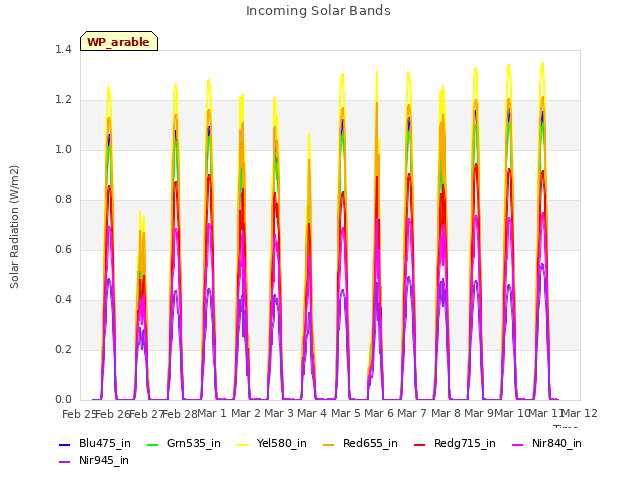Screen dimensions: 640x480
Task: Toggle the Grn535_in legend entry
Action: pos(184,444)
